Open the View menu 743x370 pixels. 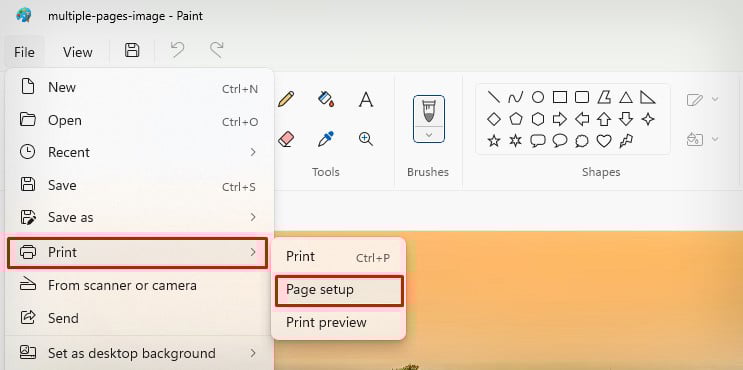point(78,52)
